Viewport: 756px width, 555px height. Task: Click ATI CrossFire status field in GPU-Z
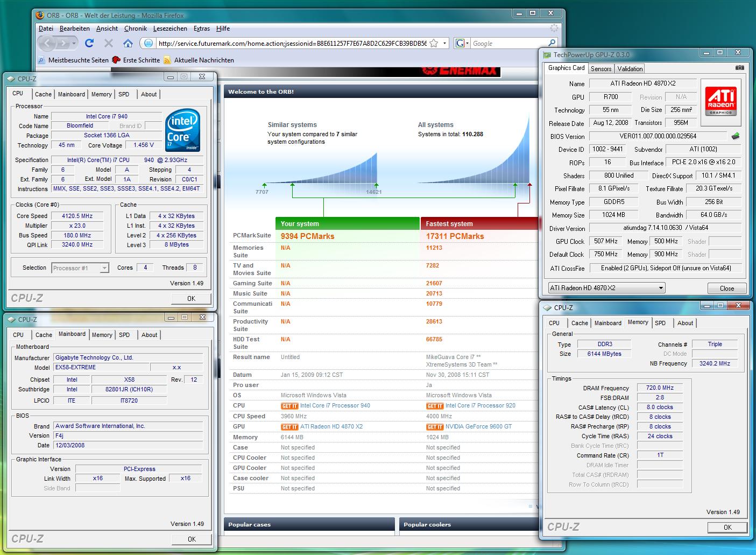click(x=666, y=268)
